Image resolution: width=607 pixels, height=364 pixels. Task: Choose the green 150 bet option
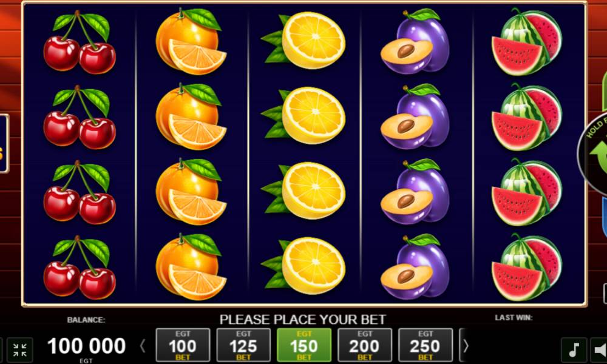pos(304,345)
